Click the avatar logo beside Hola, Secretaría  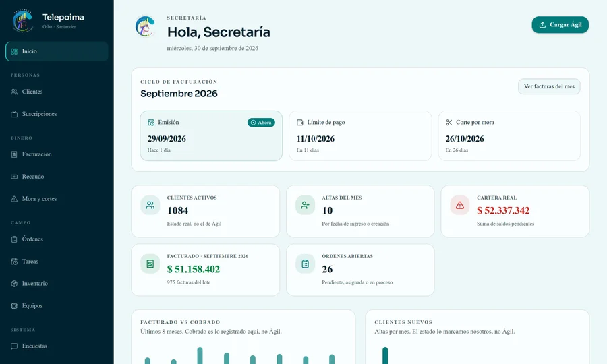pos(145,26)
